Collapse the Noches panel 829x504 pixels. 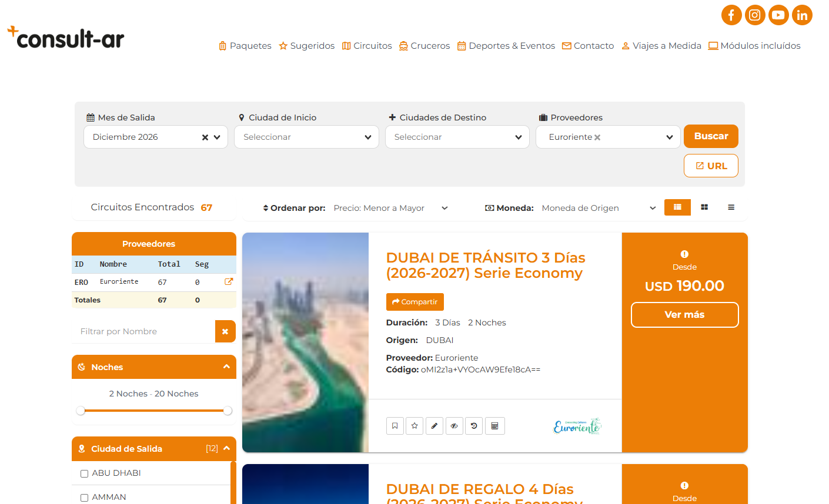coord(226,367)
